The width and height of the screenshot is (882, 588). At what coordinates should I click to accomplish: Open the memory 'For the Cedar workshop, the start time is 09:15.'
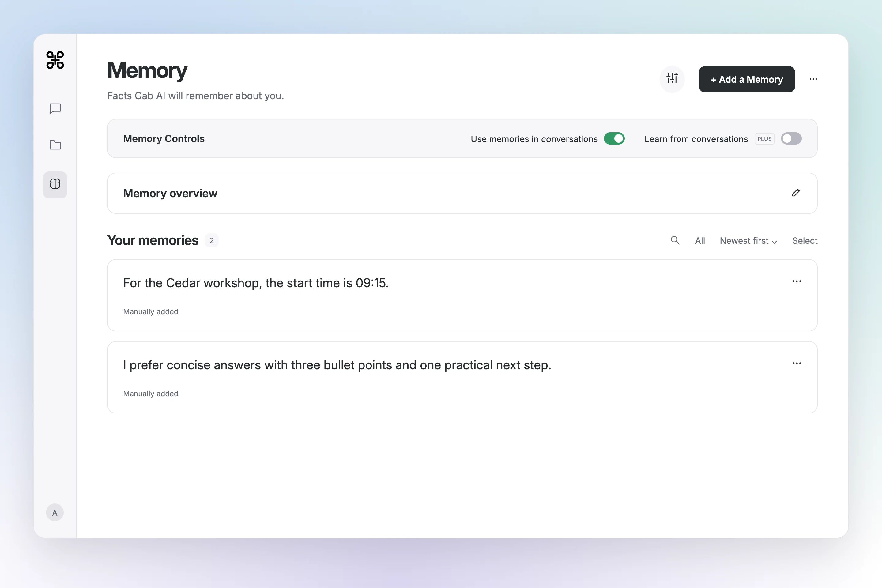click(x=462, y=295)
